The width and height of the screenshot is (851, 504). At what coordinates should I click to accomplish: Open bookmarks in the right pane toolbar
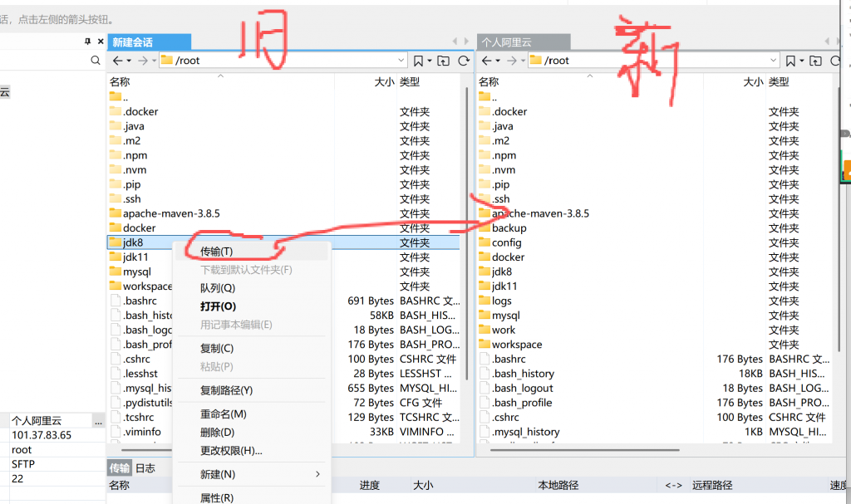(x=790, y=61)
